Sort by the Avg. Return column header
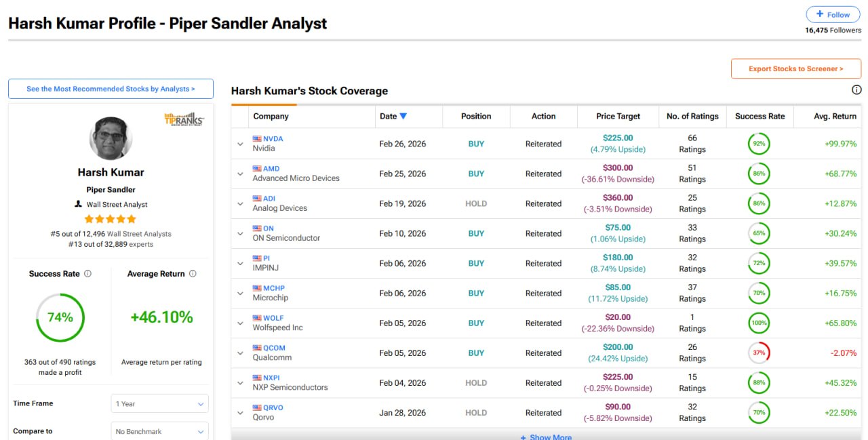The height and width of the screenshot is (440, 868). 835,116
